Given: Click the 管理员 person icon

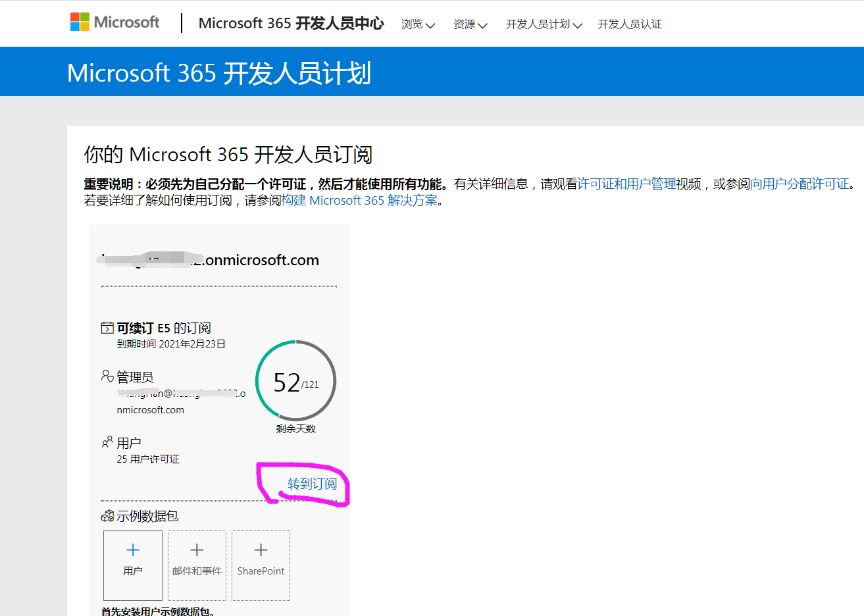Looking at the screenshot, I should click(107, 376).
